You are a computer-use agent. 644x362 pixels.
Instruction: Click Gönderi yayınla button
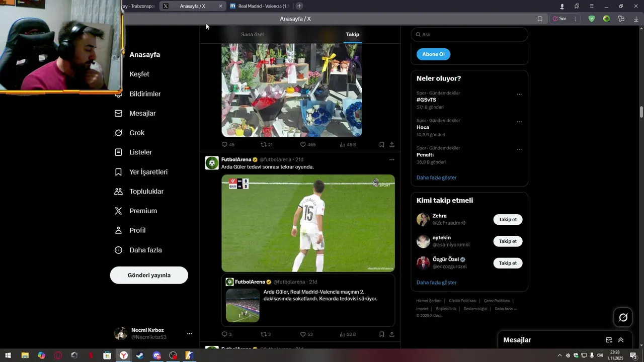click(149, 275)
